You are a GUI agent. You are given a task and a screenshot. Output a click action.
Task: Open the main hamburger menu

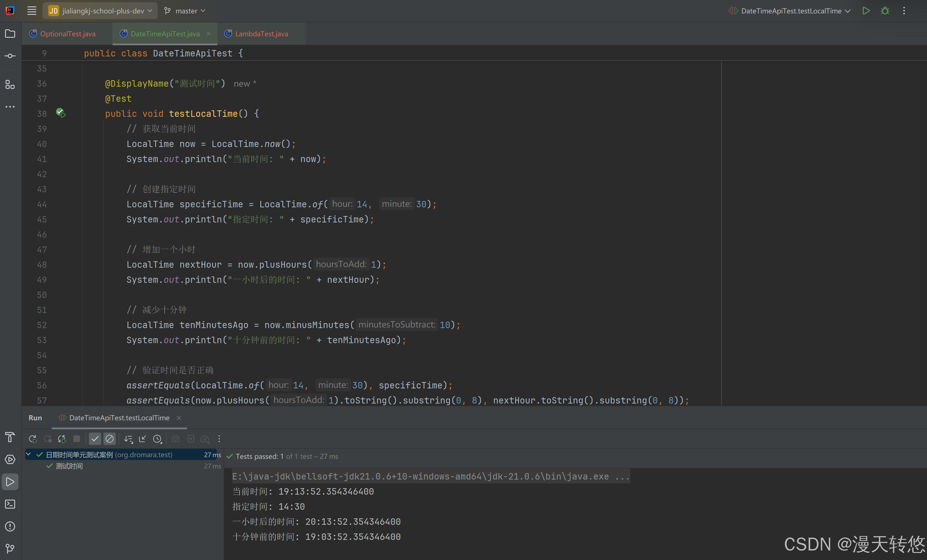[x=32, y=11]
